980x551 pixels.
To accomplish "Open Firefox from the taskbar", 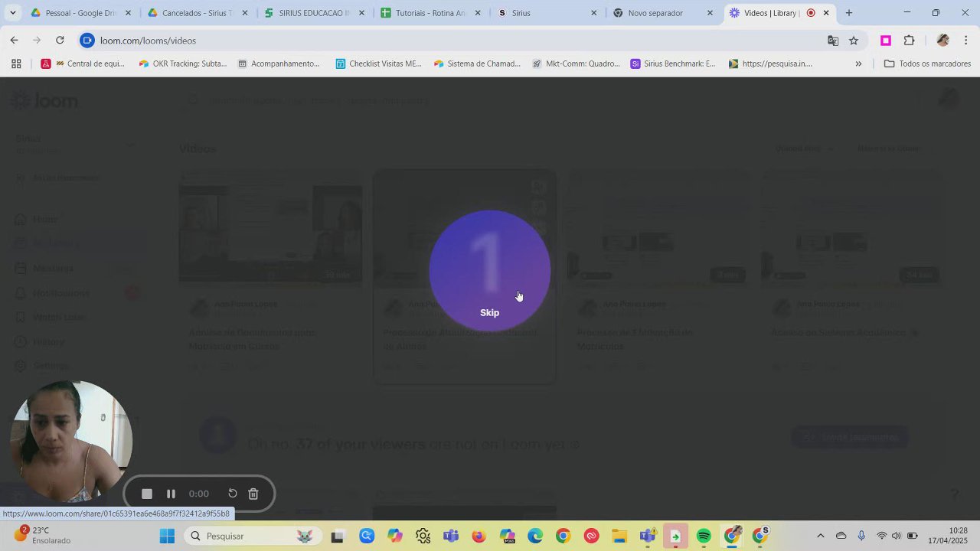I will 479,536.
